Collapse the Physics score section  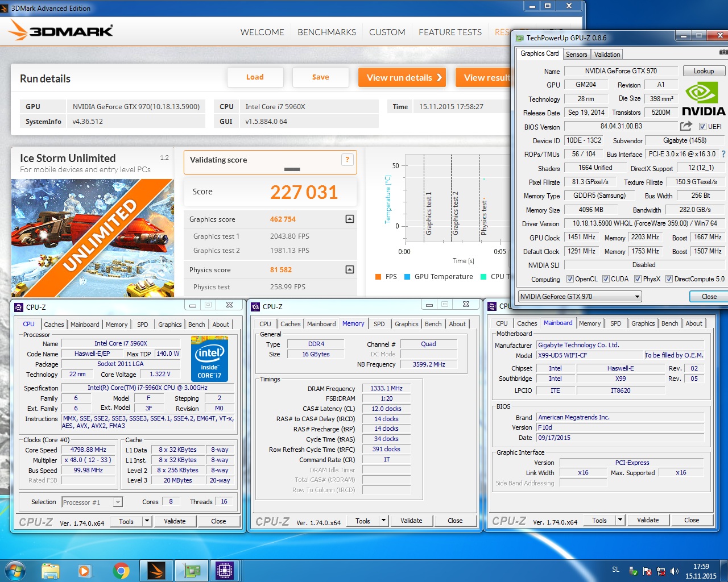[x=350, y=269]
